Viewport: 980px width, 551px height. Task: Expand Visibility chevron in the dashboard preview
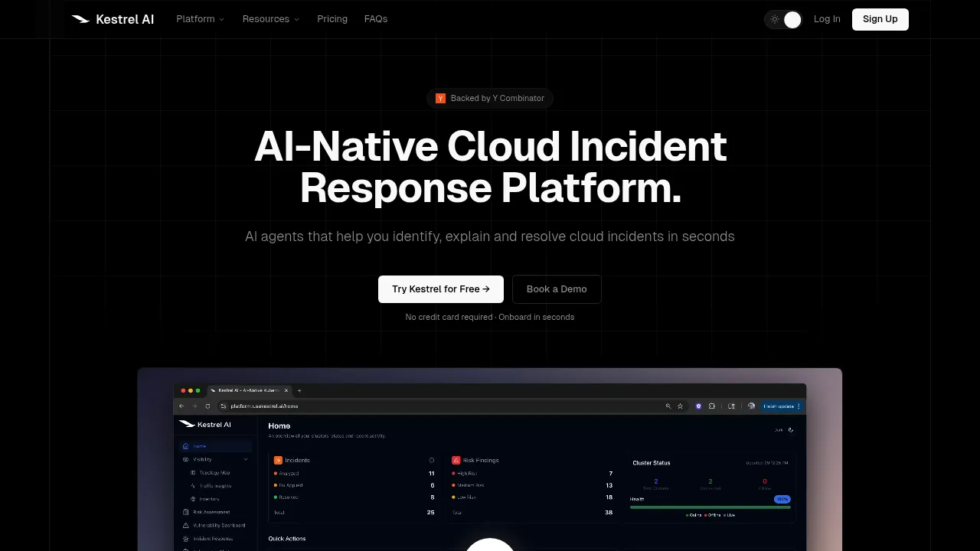246,459
